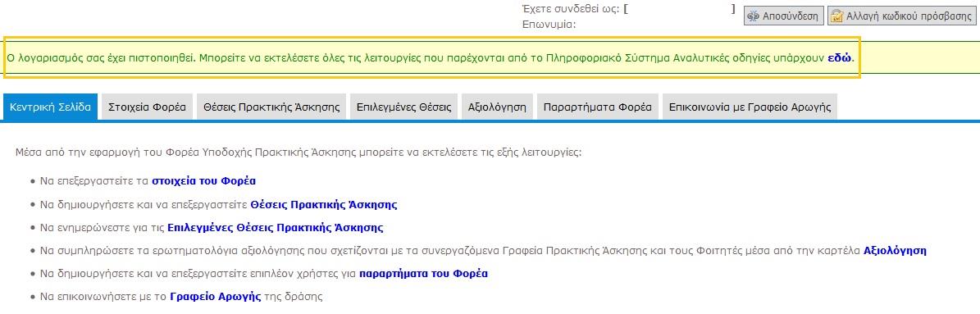Select the Κεντρική Σελίδα tab

51,107
